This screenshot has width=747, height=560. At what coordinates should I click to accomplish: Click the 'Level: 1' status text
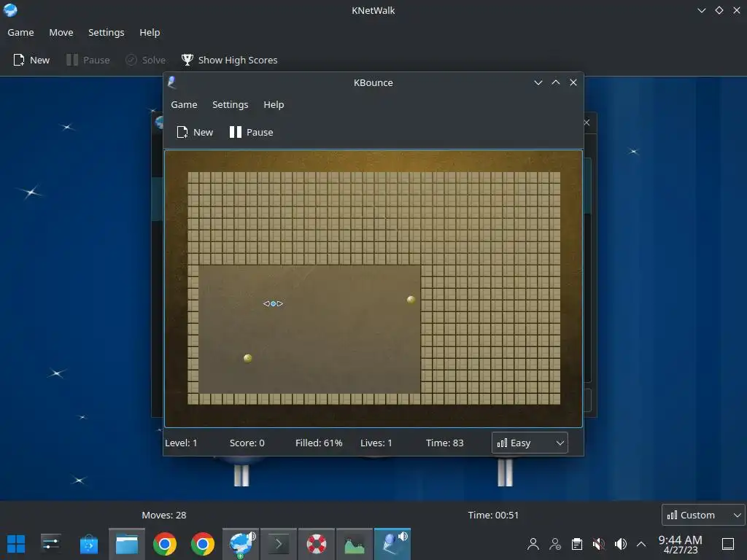[181, 443]
